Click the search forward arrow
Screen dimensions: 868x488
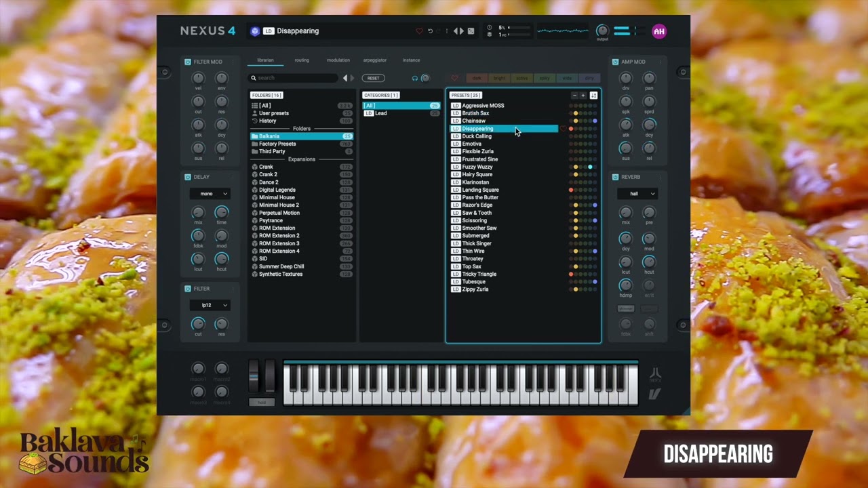pos(351,78)
